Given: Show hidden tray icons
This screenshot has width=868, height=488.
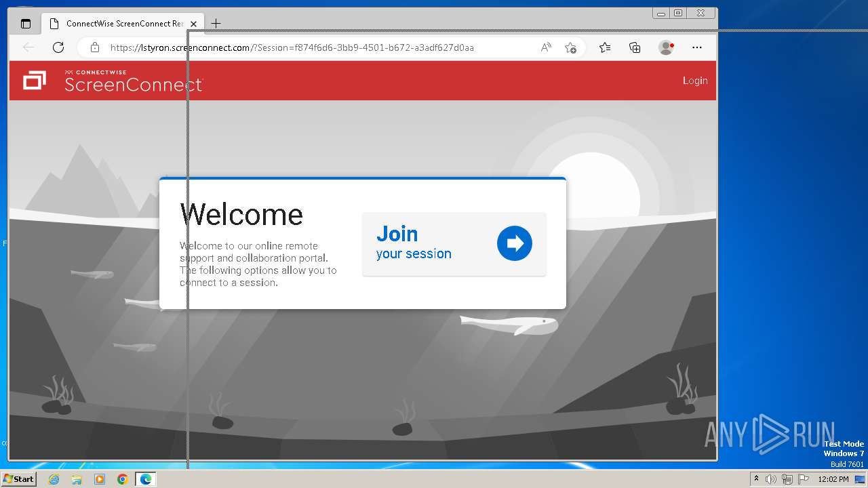Looking at the screenshot, I should [x=756, y=479].
